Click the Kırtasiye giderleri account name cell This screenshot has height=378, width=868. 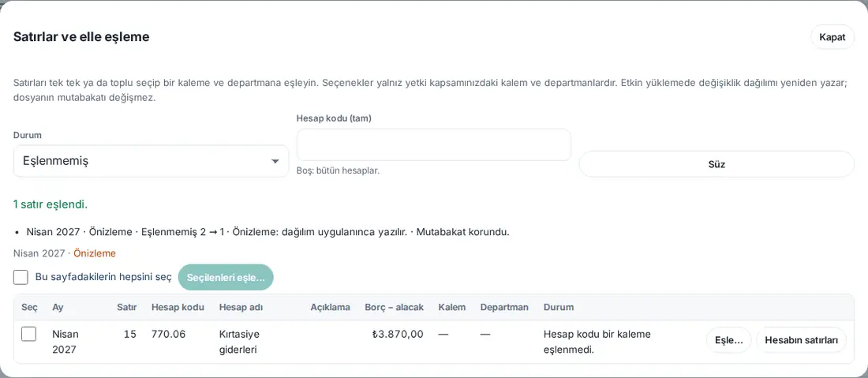(240, 342)
